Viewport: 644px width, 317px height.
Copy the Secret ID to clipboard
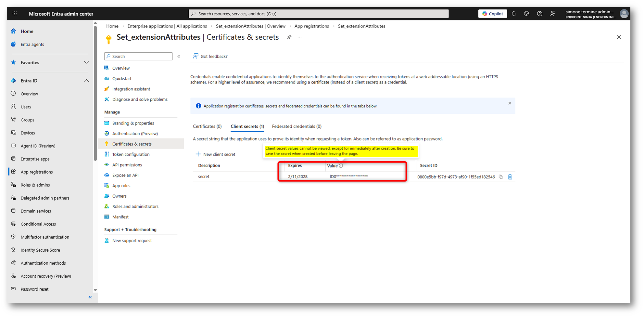pyautogui.click(x=501, y=177)
